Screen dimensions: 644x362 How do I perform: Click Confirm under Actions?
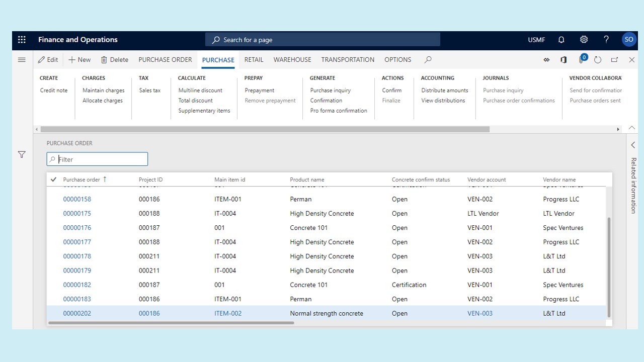click(392, 90)
